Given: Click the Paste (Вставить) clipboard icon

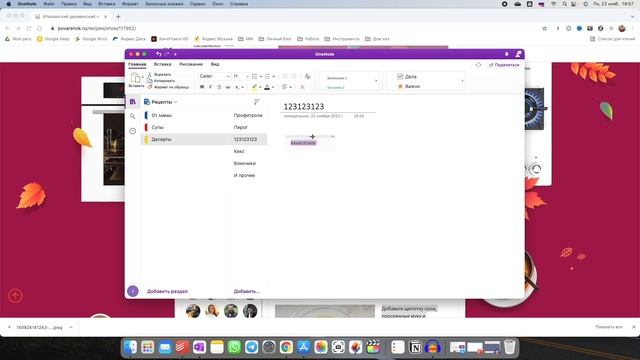Looking at the screenshot, I should click(x=136, y=78).
